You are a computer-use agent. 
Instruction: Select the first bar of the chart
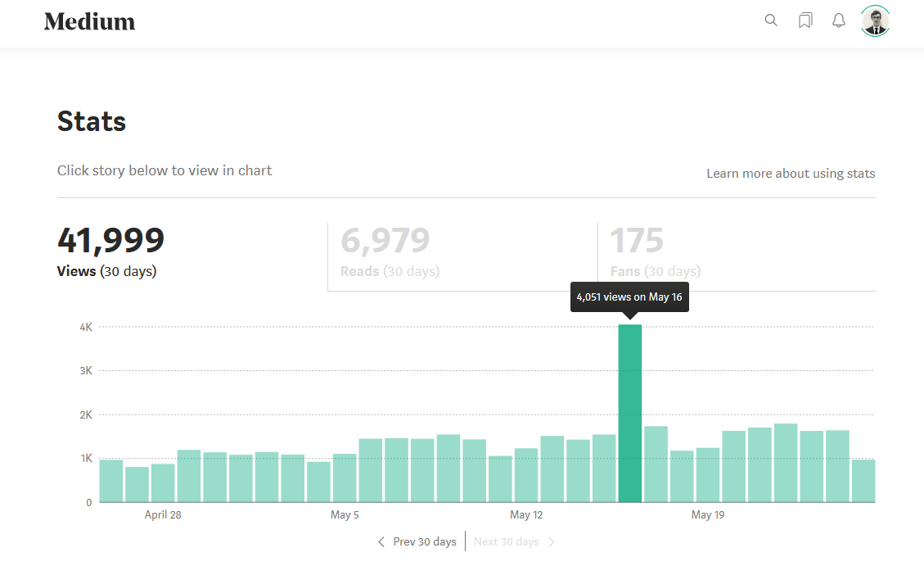111,481
